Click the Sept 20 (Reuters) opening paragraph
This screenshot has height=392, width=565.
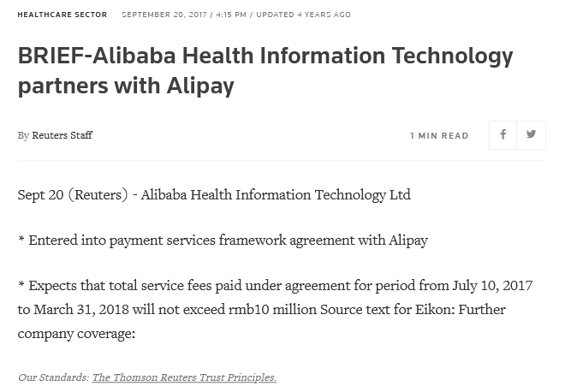pyautogui.click(x=214, y=195)
